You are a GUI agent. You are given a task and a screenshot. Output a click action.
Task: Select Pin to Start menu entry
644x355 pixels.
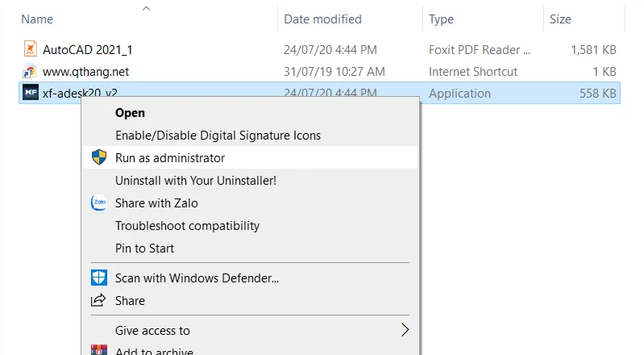[144, 248]
